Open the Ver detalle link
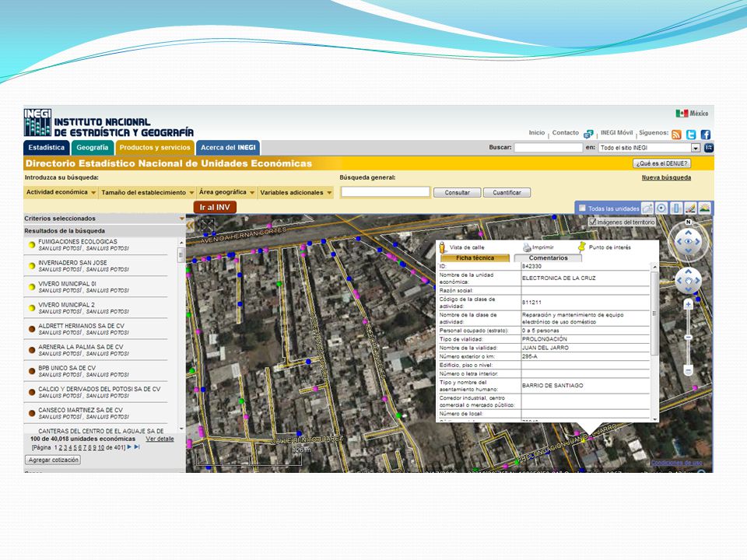The image size is (747, 560). pos(160,439)
